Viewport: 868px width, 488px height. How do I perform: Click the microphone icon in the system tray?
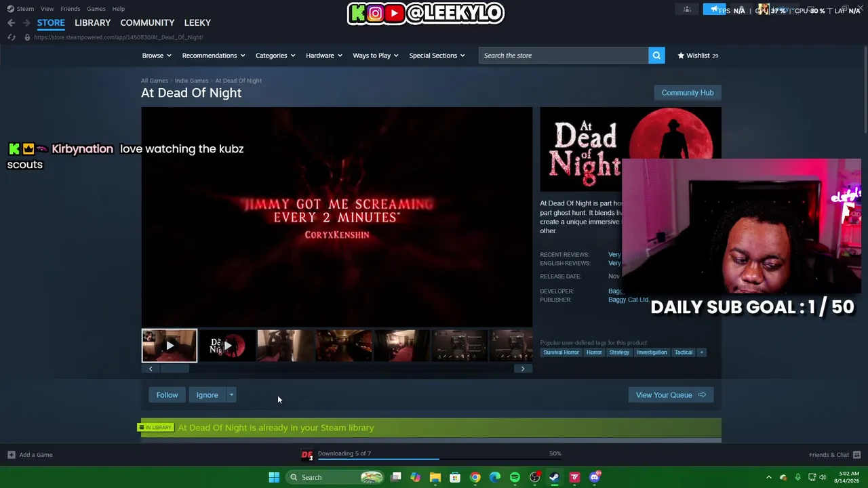(x=797, y=477)
